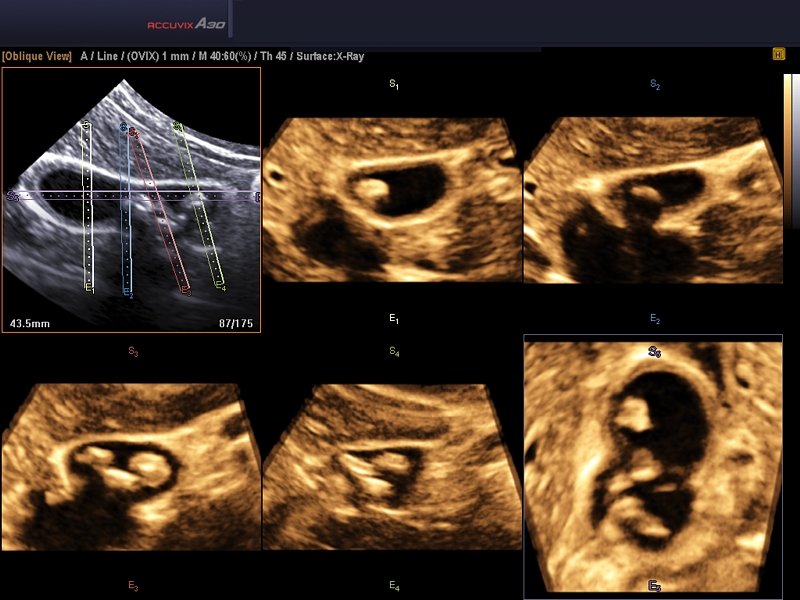This screenshot has width=800, height=600.
Task: Click the sepia color map bar
Action: [x=788, y=151]
